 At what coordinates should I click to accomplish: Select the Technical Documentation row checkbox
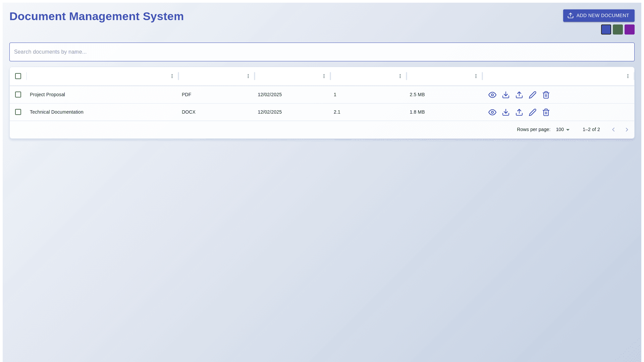(18, 112)
